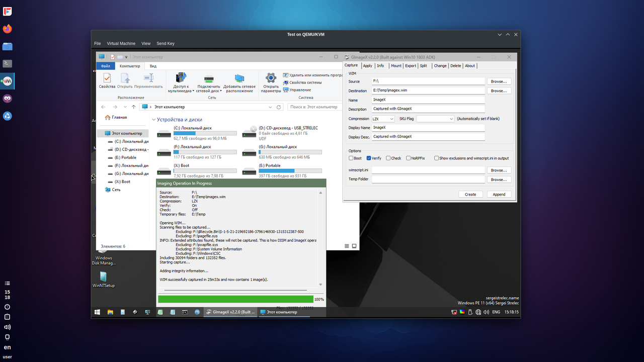Screen dimensions: 644x362
Task: Click Browse button for Temp Folder
Action: (x=499, y=179)
